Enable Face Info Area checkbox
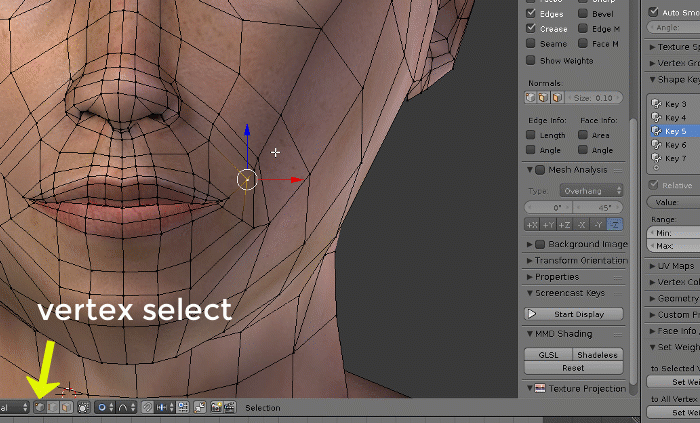The image size is (700, 423). coord(583,135)
